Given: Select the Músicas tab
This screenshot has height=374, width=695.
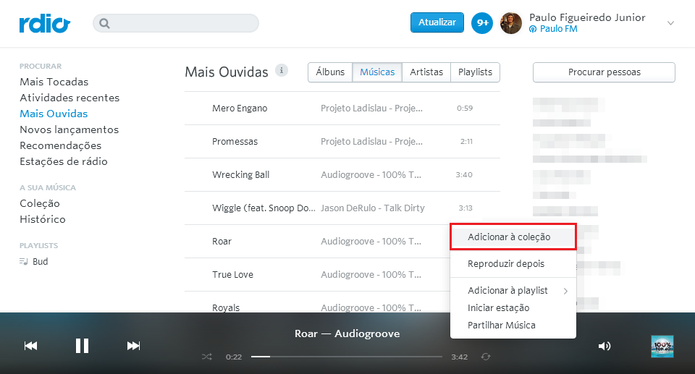Looking at the screenshot, I should (x=377, y=72).
